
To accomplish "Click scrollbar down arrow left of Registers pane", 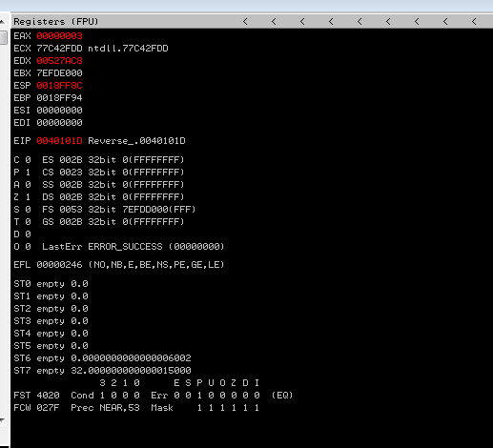I will [x=3, y=420].
